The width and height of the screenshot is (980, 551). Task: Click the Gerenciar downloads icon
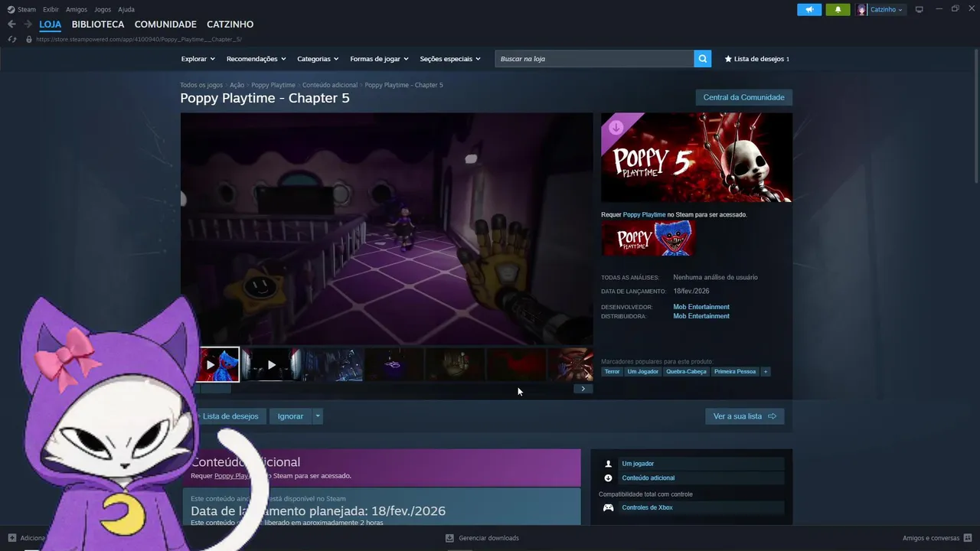(449, 538)
